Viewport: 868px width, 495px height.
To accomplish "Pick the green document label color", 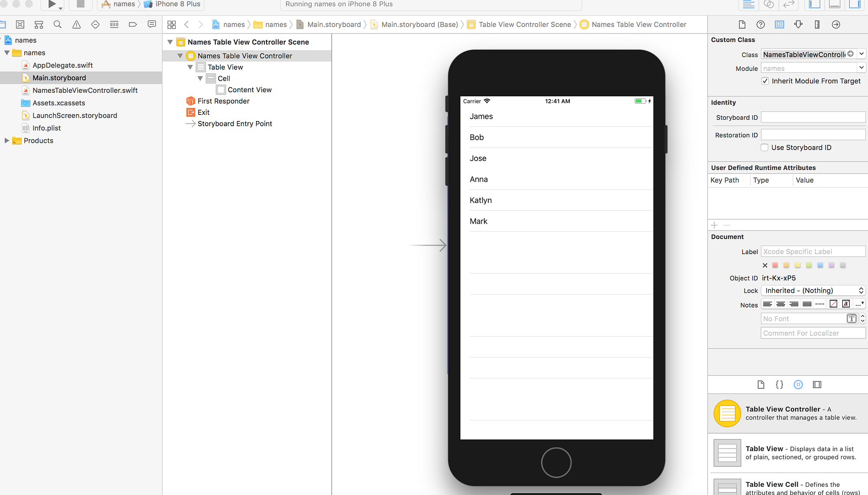I will (x=809, y=265).
